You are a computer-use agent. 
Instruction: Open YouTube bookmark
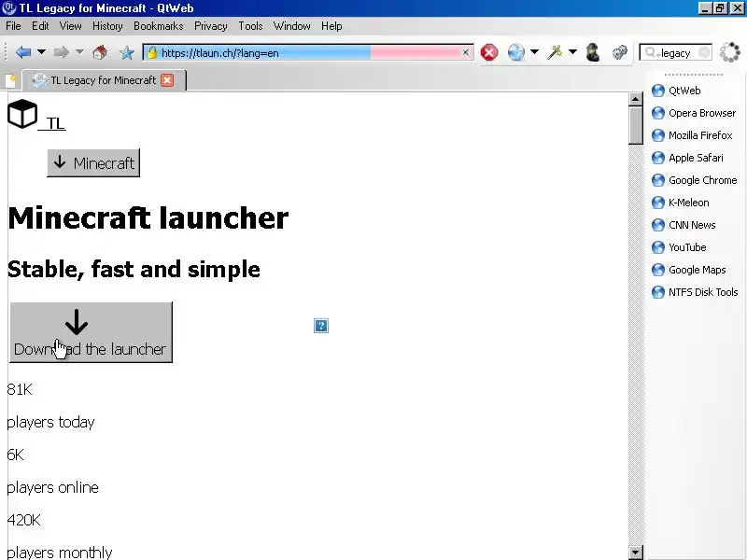point(679,247)
